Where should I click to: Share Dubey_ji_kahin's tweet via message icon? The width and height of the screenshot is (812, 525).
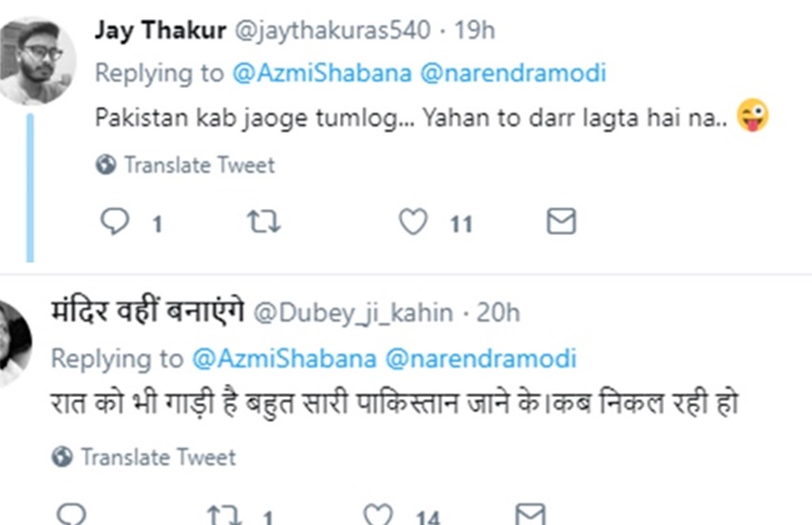pyautogui.click(x=530, y=515)
